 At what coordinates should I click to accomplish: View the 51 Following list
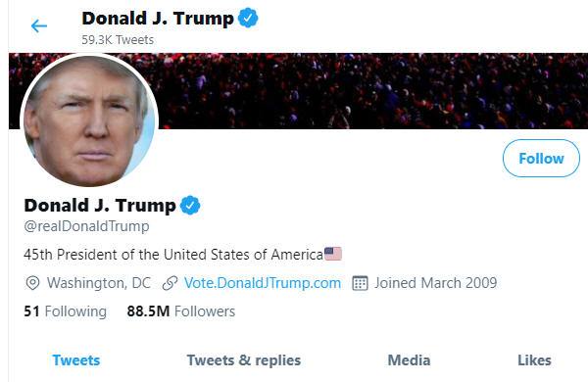66,311
